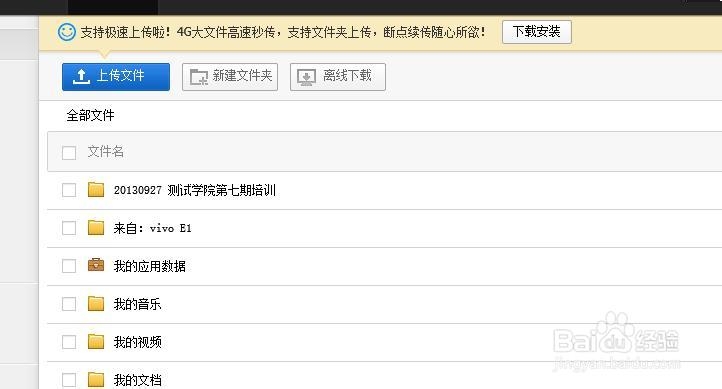Click the smiley face icon in banner
Viewport: 722px width, 389px height.
click(x=67, y=32)
